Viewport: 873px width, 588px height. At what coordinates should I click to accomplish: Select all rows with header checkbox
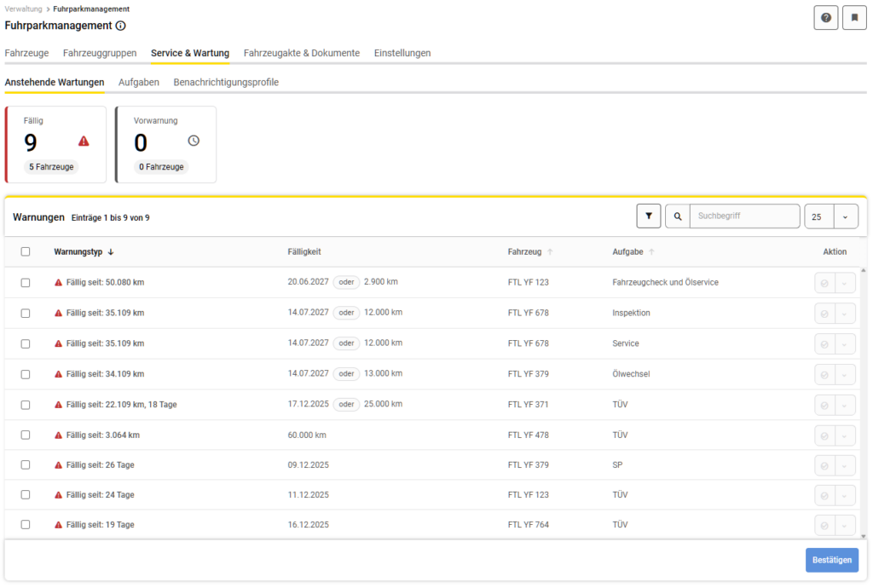[26, 251]
